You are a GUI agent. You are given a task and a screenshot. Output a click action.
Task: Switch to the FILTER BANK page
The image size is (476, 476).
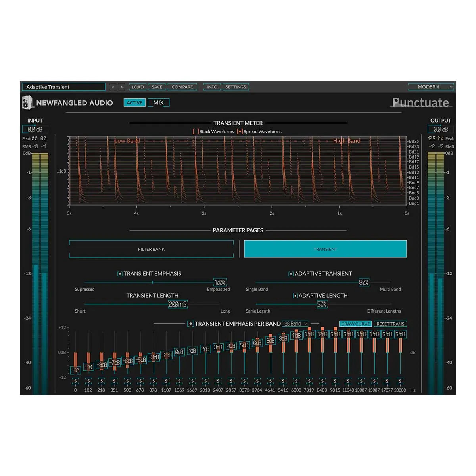point(152,249)
